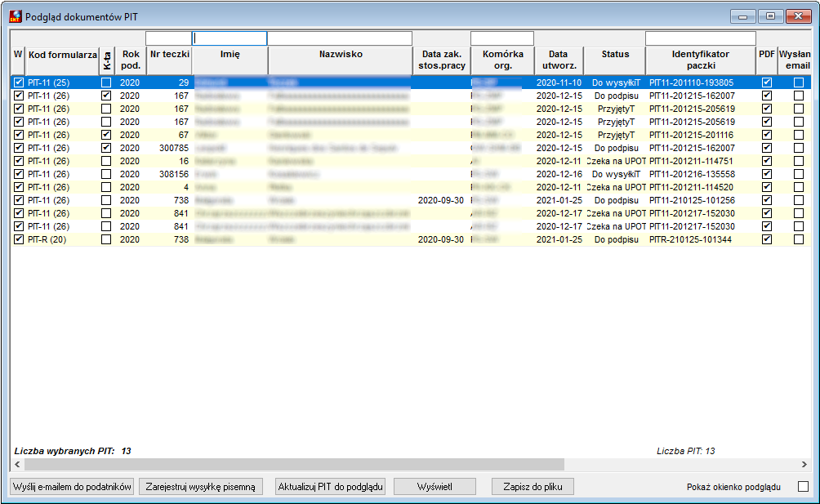The width and height of the screenshot is (820, 504).
Task: Toggle Wysłan email checkbox for PIT11-201110-193805
Action: point(799,83)
